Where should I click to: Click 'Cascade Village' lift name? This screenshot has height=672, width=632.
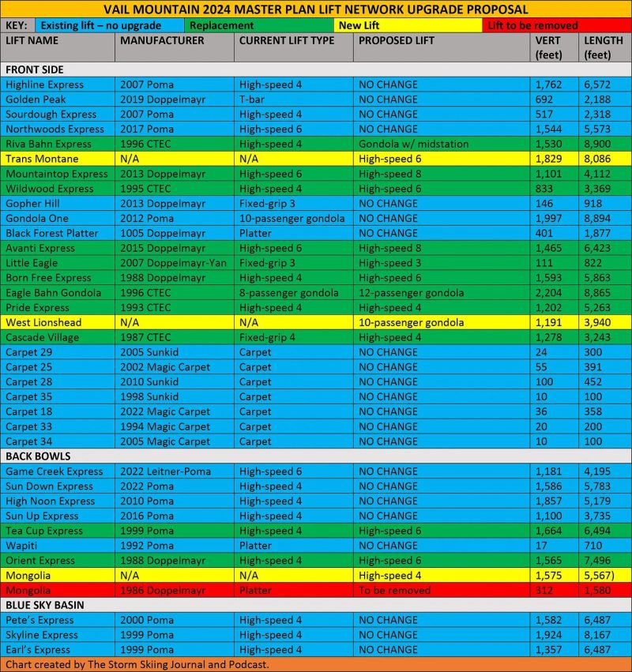tap(43, 337)
